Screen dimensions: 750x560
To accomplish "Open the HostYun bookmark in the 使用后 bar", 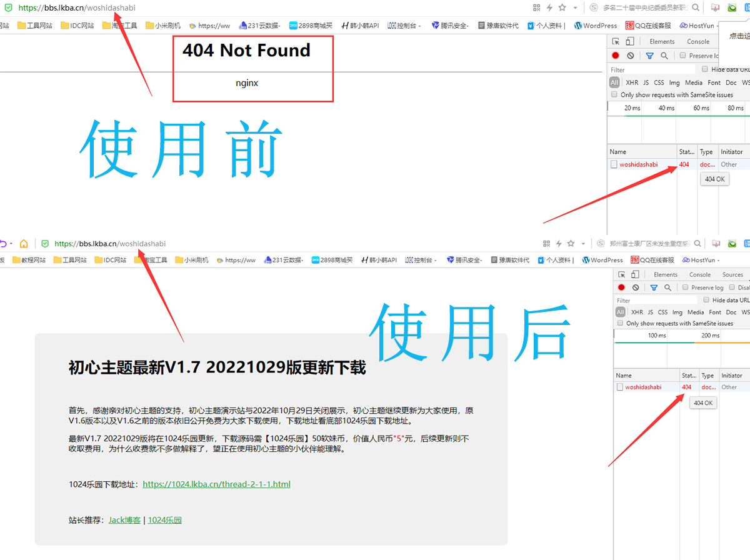I will tap(701, 260).
